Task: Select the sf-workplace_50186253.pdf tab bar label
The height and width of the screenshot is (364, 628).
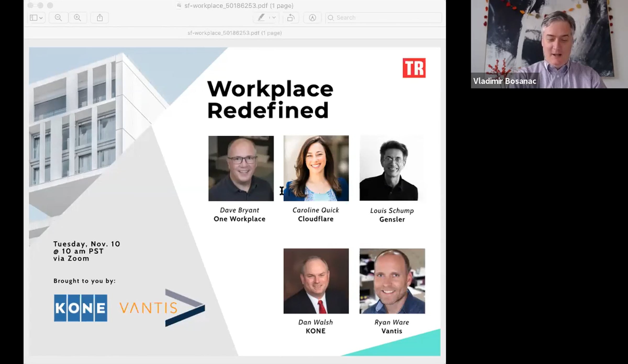Action: click(x=234, y=33)
